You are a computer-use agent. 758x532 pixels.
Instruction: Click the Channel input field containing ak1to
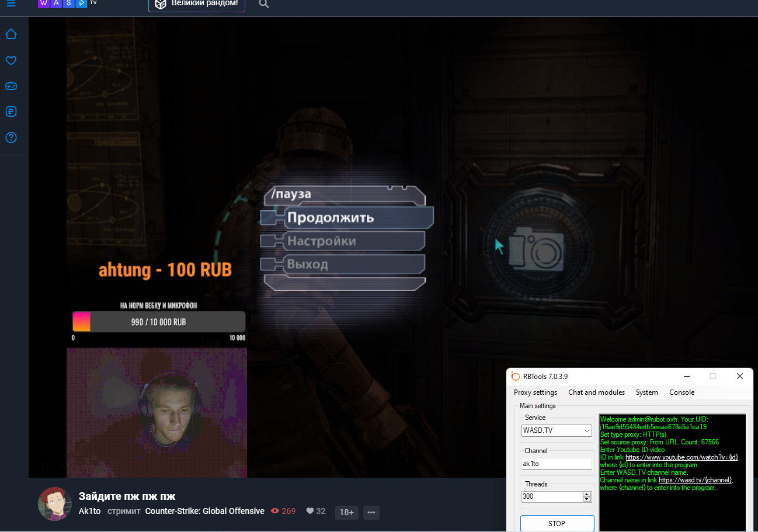tap(556, 464)
